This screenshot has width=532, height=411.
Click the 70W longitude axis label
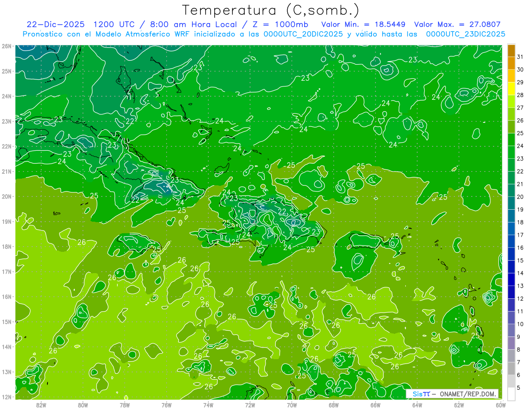click(292, 405)
